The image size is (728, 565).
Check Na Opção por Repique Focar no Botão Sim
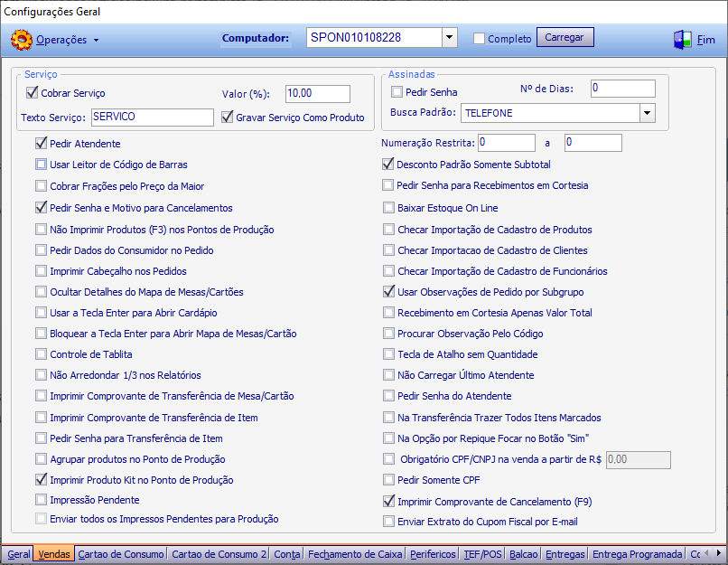tap(388, 438)
